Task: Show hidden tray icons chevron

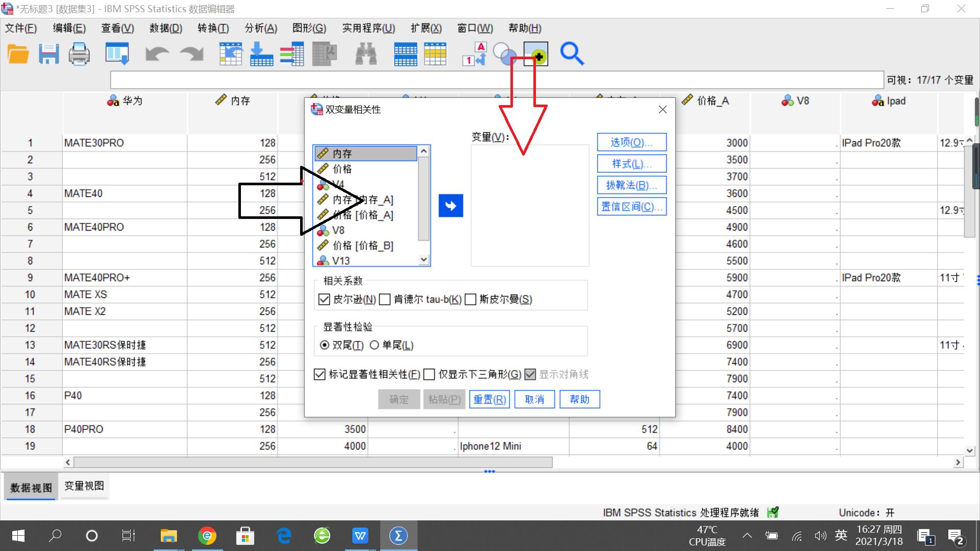Action: 747,536
